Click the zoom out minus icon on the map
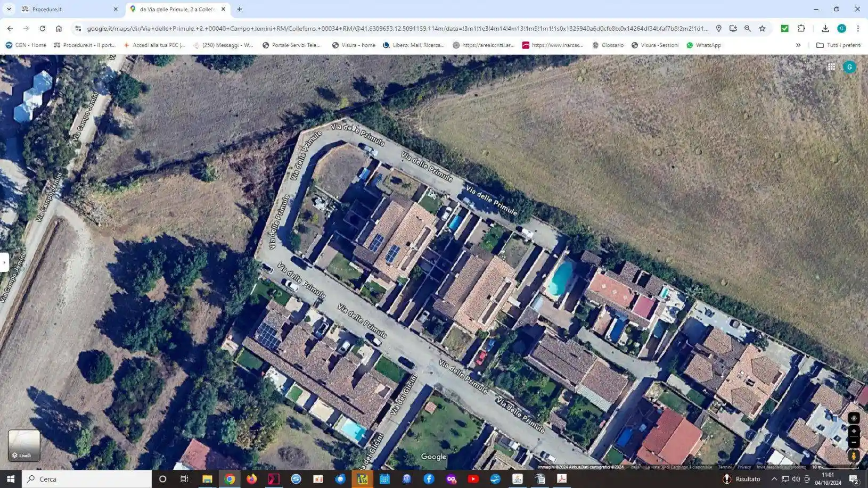868x488 pixels. pyautogui.click(x=854, y=442)
